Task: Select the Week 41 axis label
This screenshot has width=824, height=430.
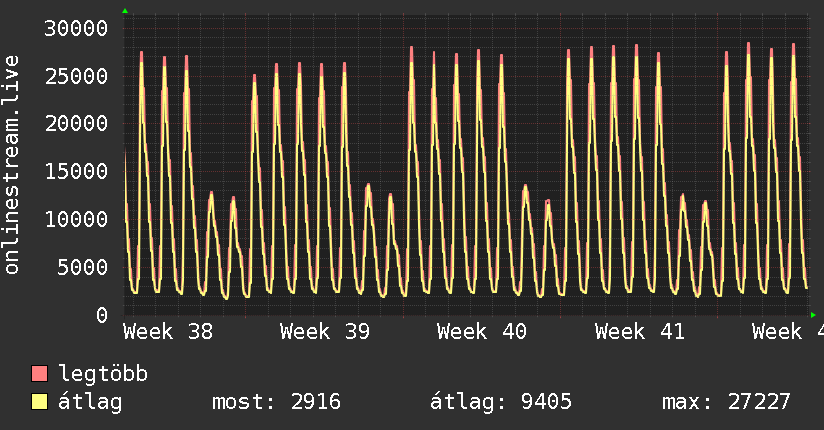Action: 640,332
